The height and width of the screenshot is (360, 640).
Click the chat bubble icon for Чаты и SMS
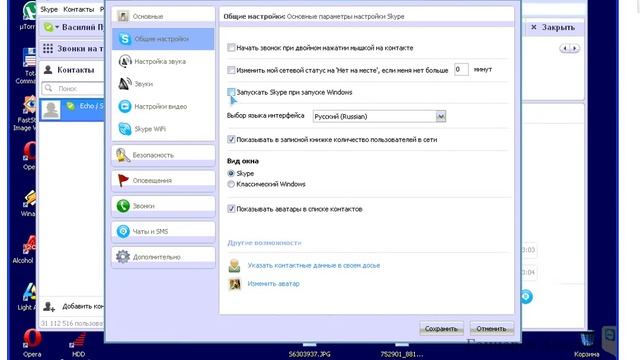123,231
